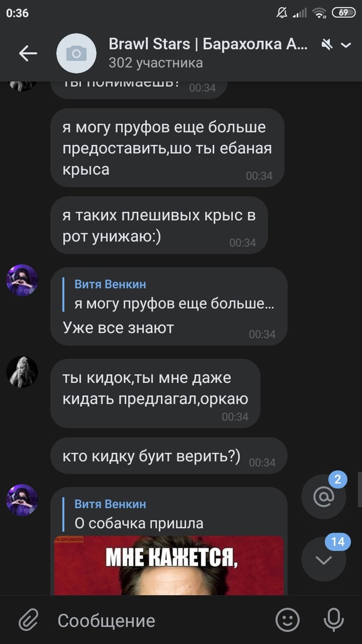Viewport: 362px width, 644px height.
Task: Tap the back arrow in header
Action: click(28, 54)
